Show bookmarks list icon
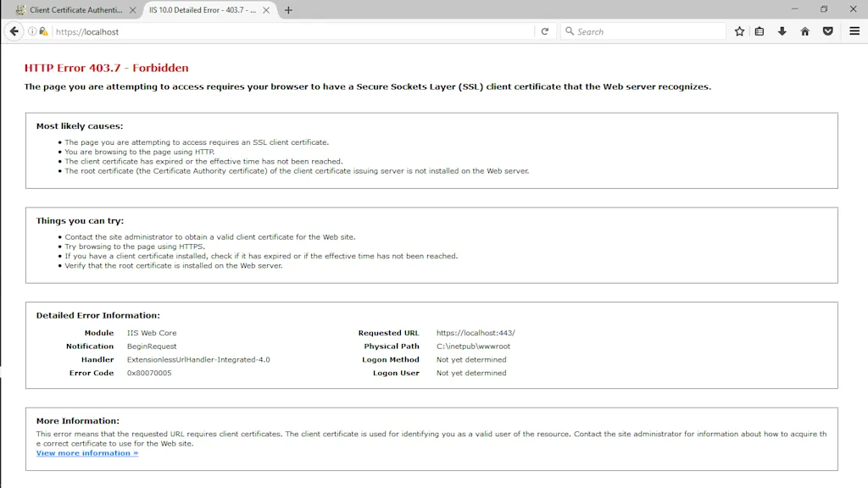This screenshot has width=868, height=488. 759,31
